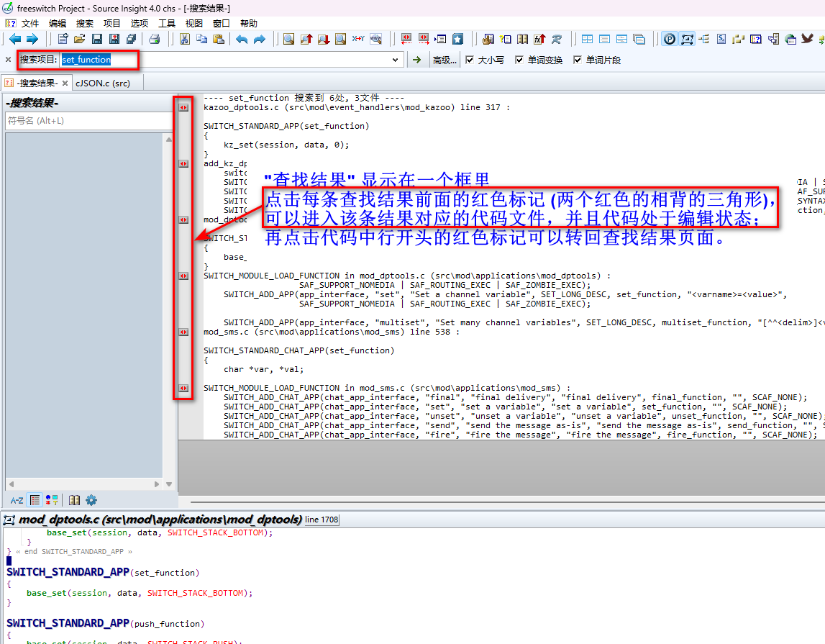Click the Cut (scissors) toolbar icon
Viewport: 825px width, 644px height.
point(184,39)
